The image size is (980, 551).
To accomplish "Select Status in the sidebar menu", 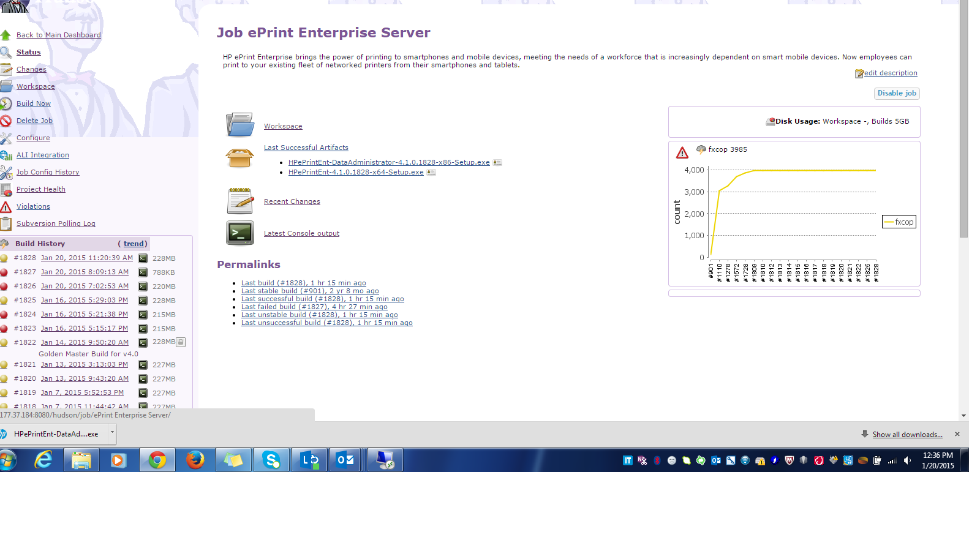I will (29, 52).
